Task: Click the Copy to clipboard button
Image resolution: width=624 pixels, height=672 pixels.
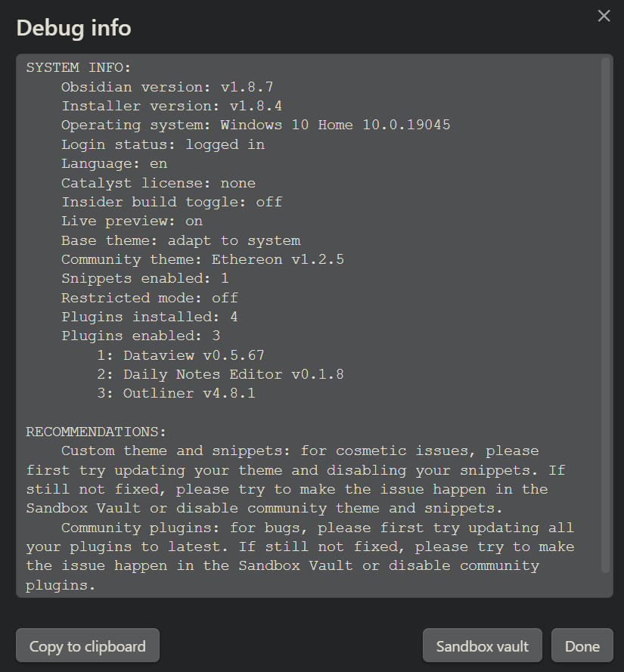Action: (88, 646)
